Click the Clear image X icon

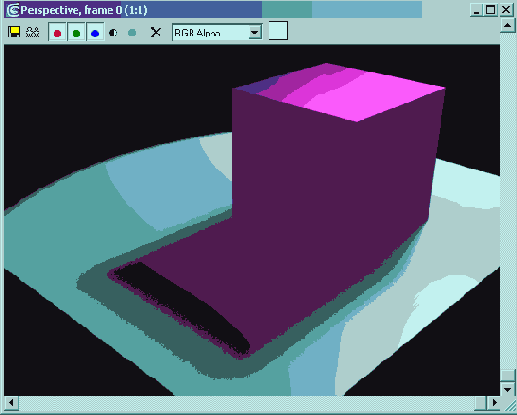click(x=156, y=32)
